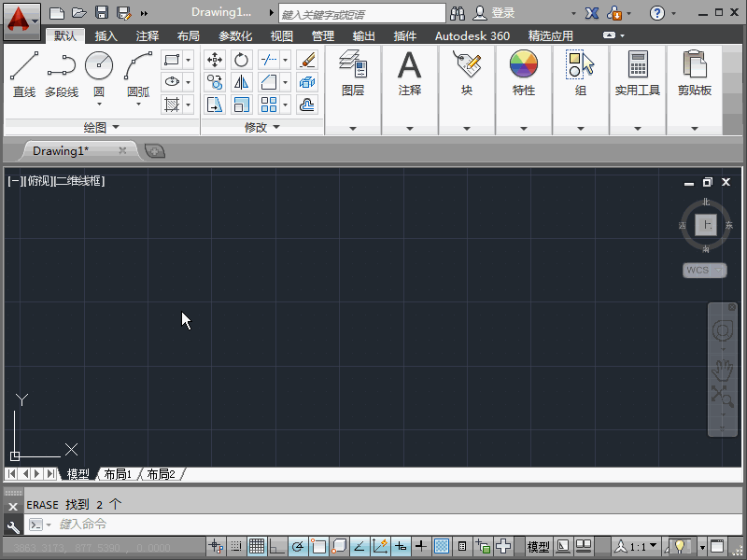Viewport: 747px width, 560px height.
Task: Toggle grid display in status bar
Action: click(x=257, y=546)
